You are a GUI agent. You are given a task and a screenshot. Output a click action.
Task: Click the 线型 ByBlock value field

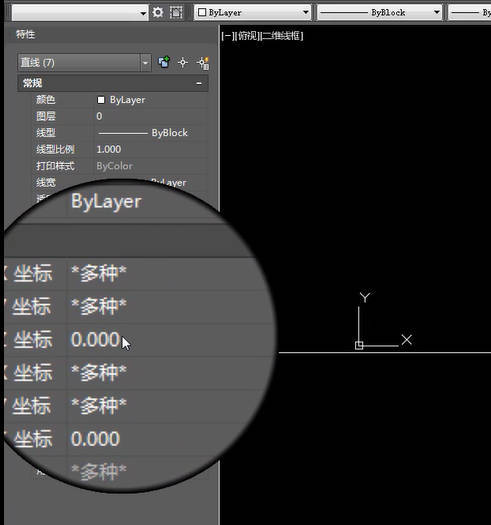click(150, 133)
